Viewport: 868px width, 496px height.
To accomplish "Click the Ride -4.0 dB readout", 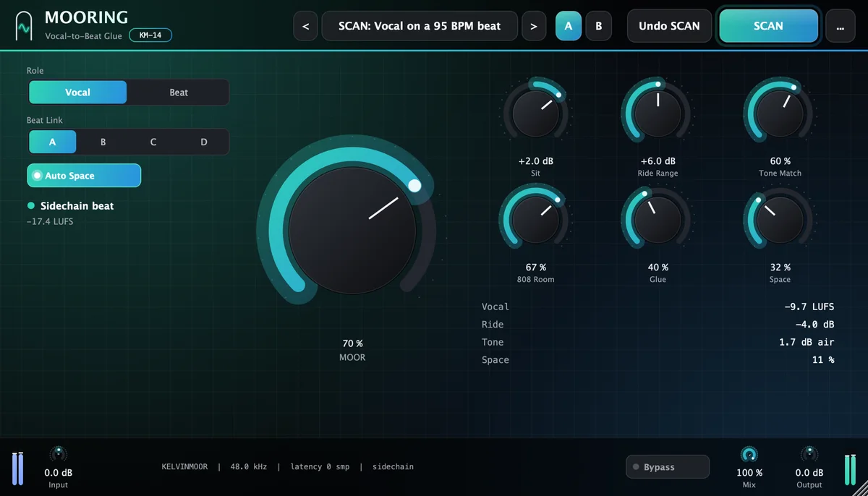I will pyautogui.click(x=658, y=325).
